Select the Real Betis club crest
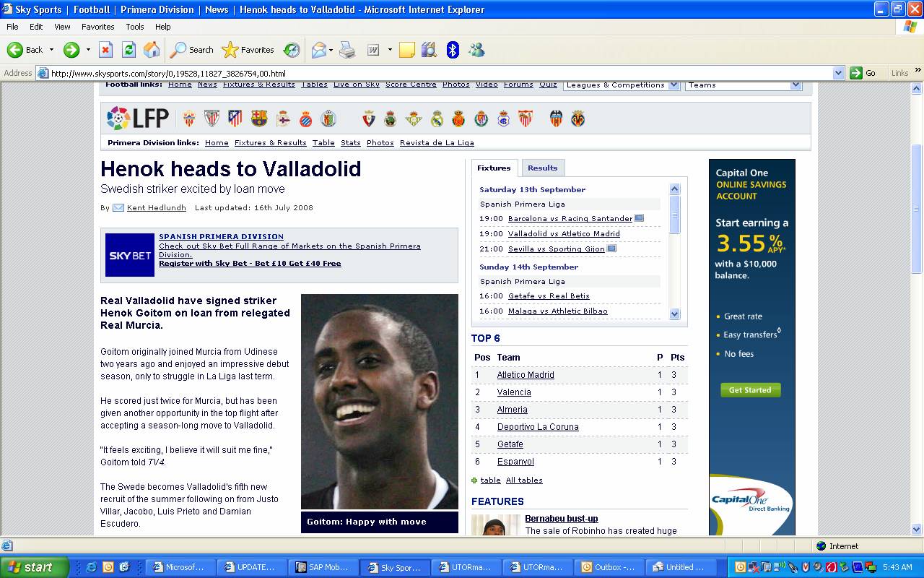Viewport: 924px width, 578px height. coord(414,118)
